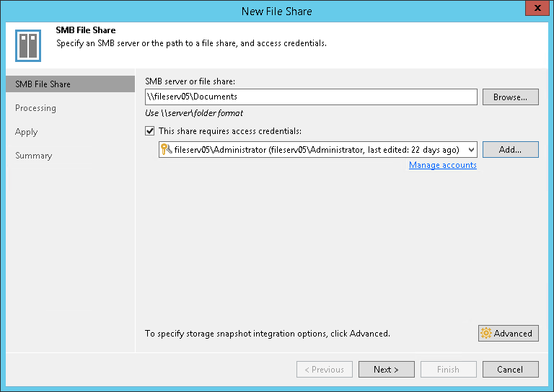Click the 'New File Share' window title

pyautogui.click(x=277, y=12)
